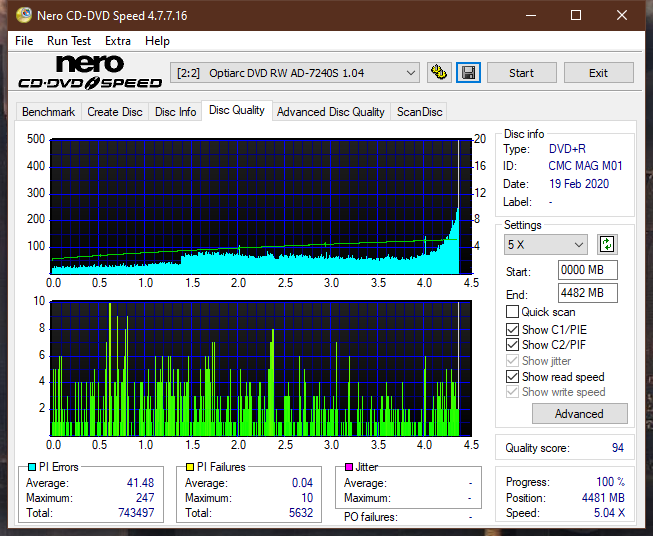Click PI Errors total 743497
Viewport: 653px width, 536px height.
click(x=136, y=513)
